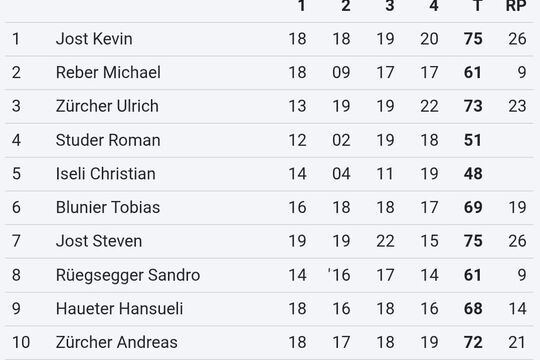Image resolution: width=540 pixels, height=360 pixels.
Task: Click rank number 5 in the list
Action: tap(16, 174)
